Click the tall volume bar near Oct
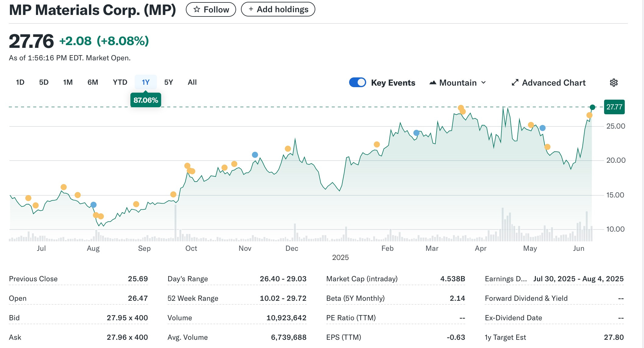The width and height of the screenshot is (644, 348). tap(175, 223)
